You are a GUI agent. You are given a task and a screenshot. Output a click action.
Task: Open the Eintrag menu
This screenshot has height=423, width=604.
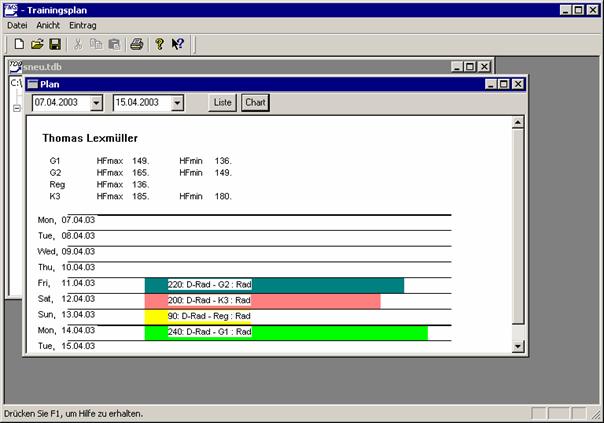tap(83, 25)
